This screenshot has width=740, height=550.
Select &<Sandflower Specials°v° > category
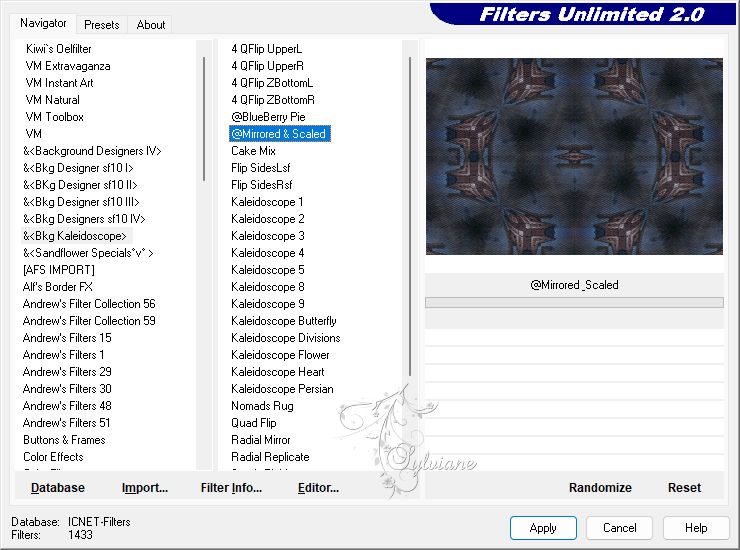pos(88,253)
